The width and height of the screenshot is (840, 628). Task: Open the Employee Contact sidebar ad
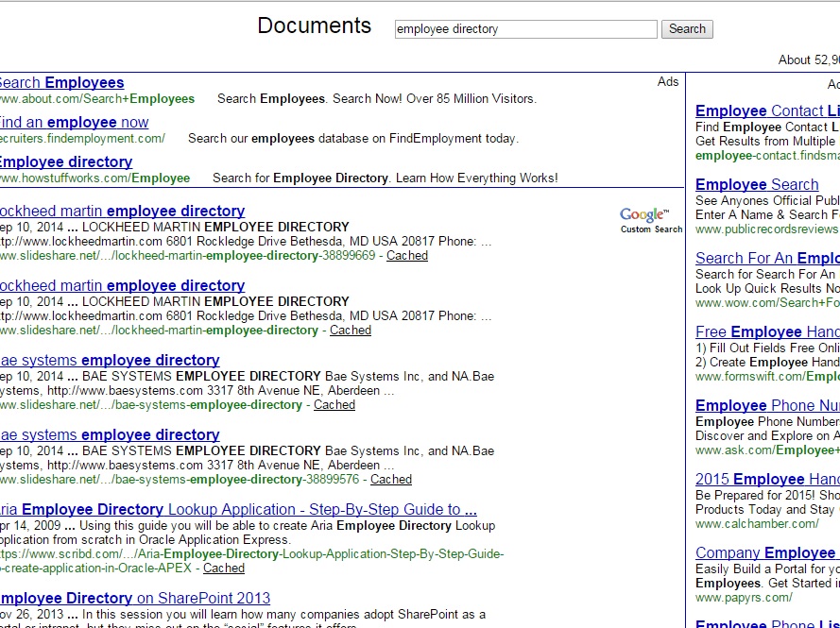pos(767,110)
